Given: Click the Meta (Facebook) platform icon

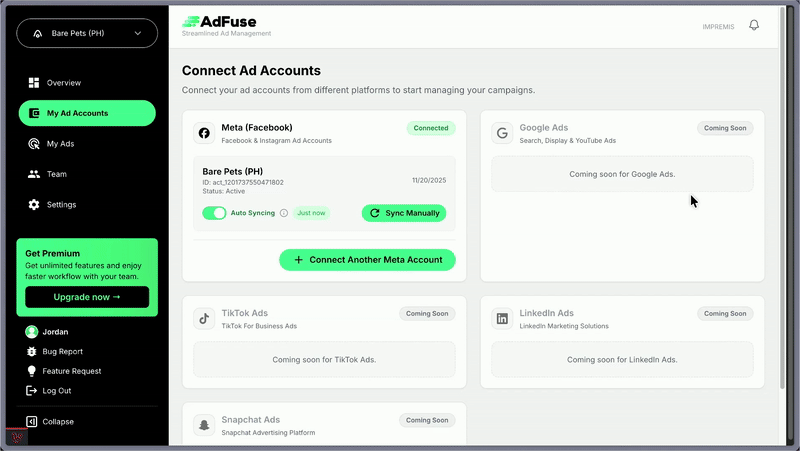Looking at the screenshot, I should pyautogui.click(x=204, y=133).
